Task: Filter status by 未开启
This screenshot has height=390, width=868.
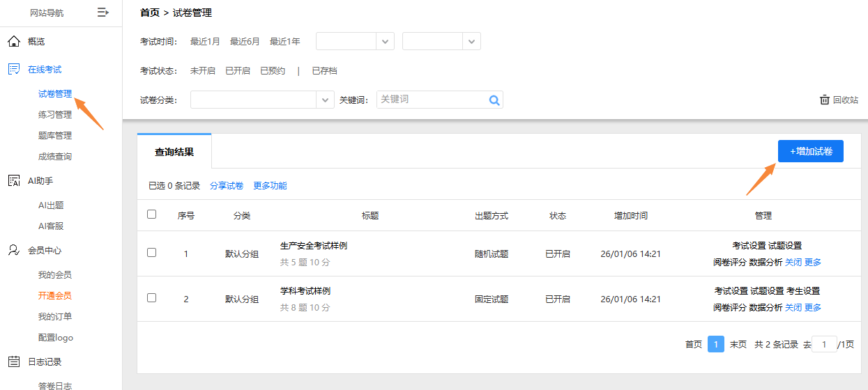Action: [203, 71]
